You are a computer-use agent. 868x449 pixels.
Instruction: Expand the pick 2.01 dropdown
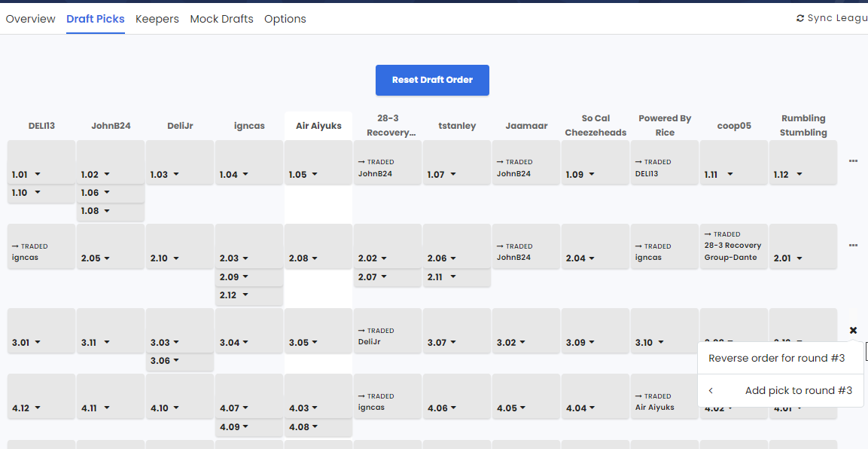pos(799,258)
